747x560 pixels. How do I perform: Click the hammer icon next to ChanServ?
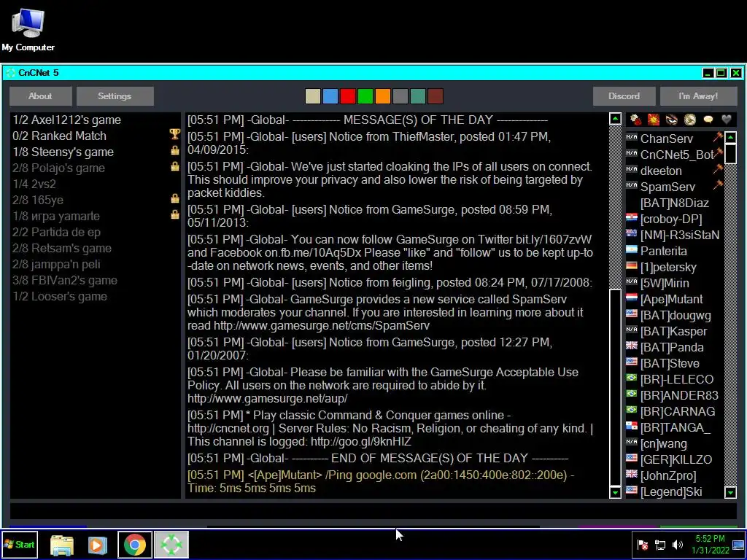(718, 137)
